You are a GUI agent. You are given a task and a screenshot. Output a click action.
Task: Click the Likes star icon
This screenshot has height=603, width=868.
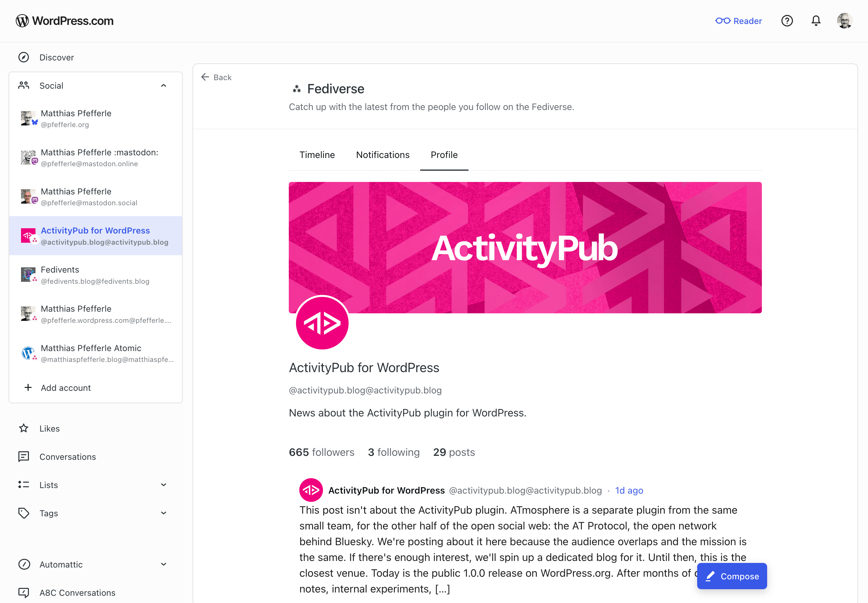[x=24, y=429]
